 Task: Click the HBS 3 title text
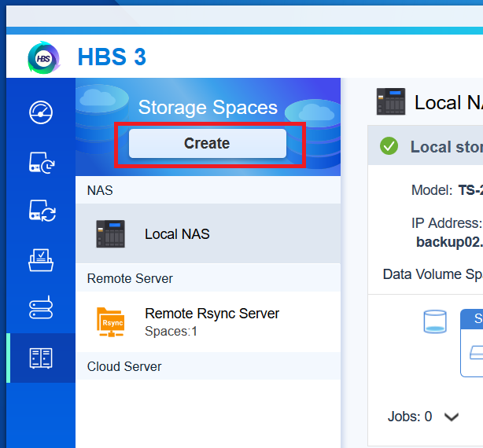click(x=112, y=57)
